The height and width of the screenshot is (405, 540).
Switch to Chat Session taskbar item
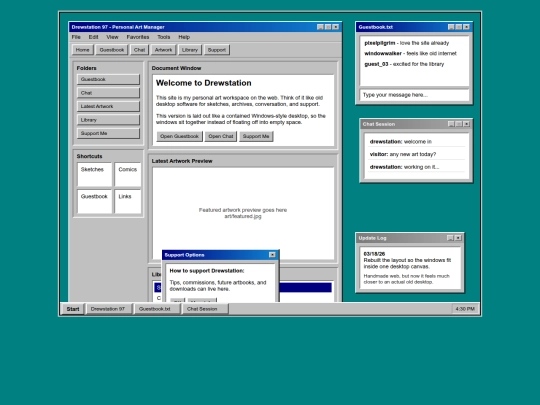point(205,309)
